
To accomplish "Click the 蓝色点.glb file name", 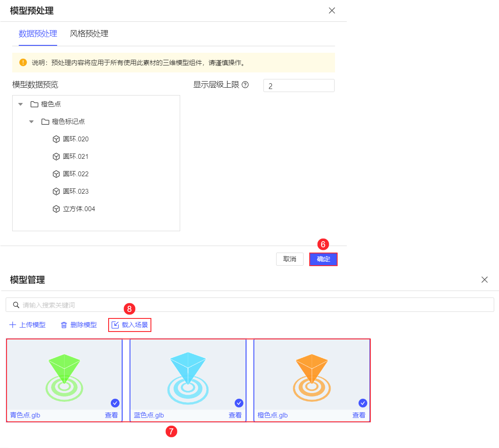I will coord(149,415).
